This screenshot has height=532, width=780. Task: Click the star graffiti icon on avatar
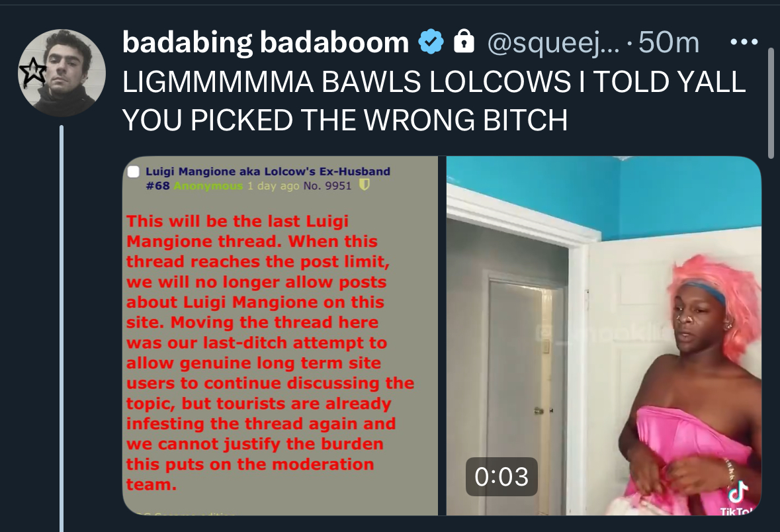33,73
